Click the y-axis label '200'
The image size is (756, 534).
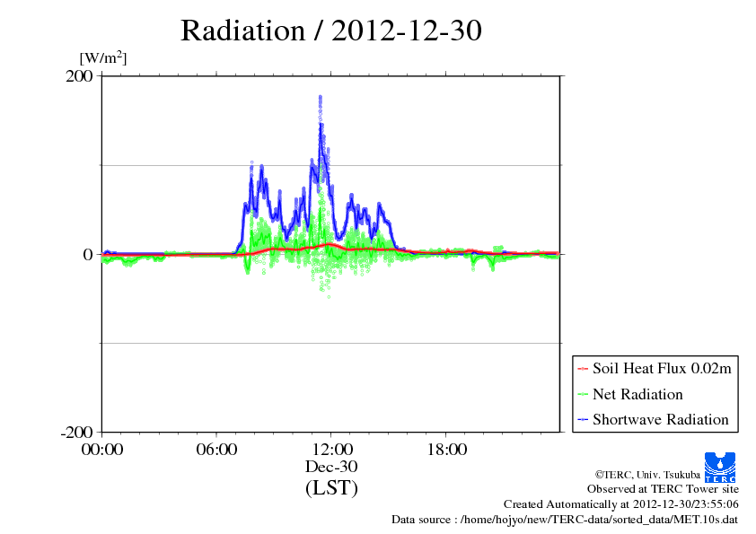click(79, 76)
